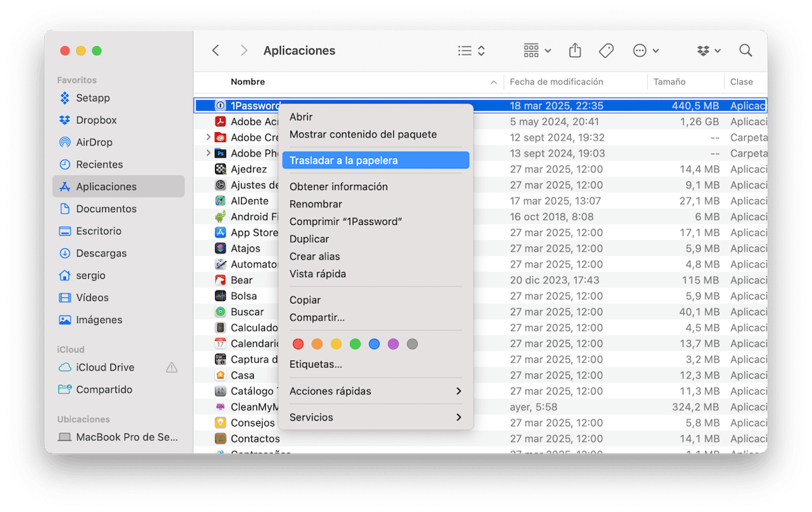
Task: Choose Crear alias
Action: [376, 256]
